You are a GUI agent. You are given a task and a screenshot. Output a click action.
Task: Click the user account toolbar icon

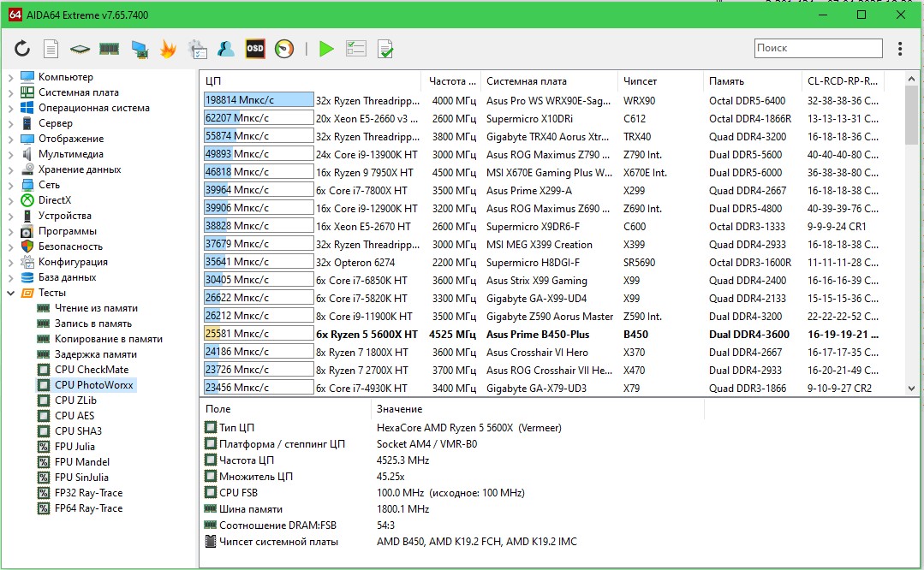tap(226, 49)
